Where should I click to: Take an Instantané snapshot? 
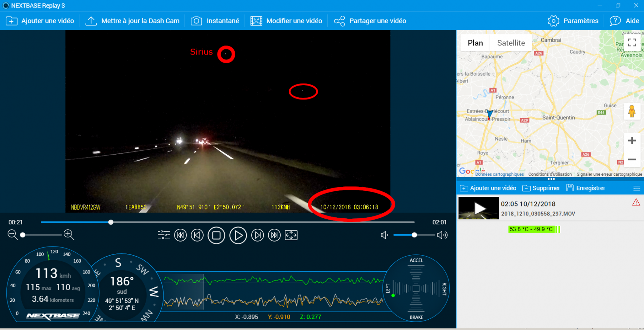pos(215,21)
